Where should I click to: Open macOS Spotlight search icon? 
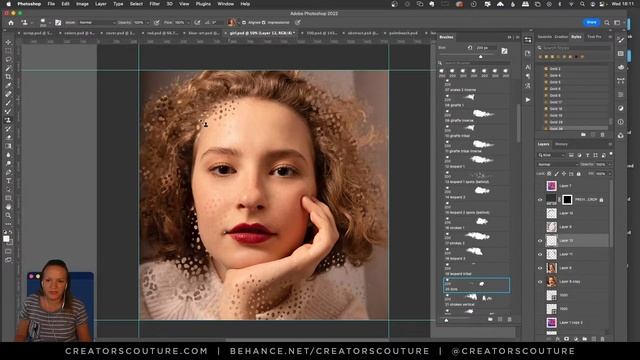582,4
